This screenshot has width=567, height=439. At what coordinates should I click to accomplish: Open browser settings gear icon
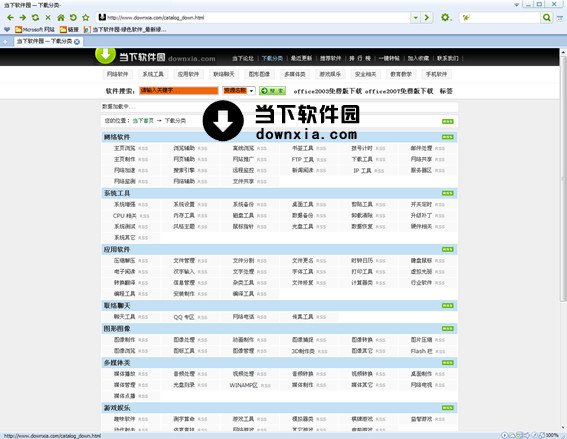click(x=445, y=17)
